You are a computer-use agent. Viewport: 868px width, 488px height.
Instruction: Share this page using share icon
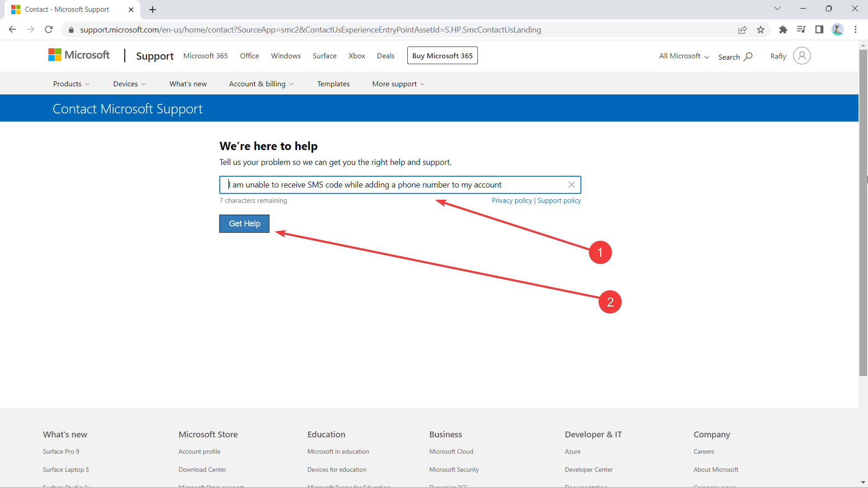click(x=742, y=30)
